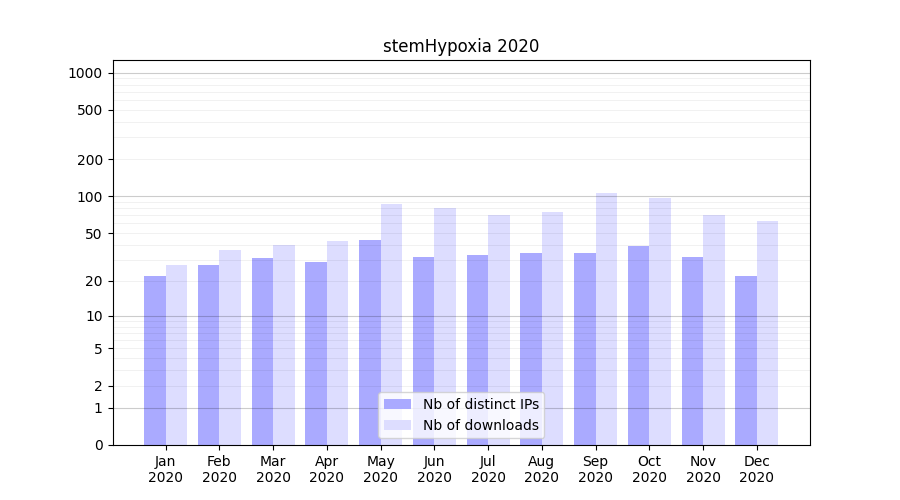Click the Jun 2020 distinct IPs bar

pyautogui.click(x=423, y=350)
